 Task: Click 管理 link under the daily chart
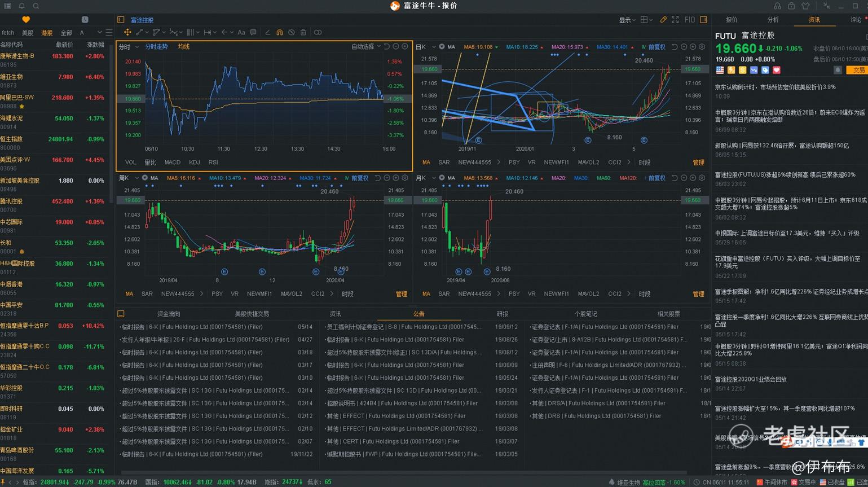click(x=698, y=163)
